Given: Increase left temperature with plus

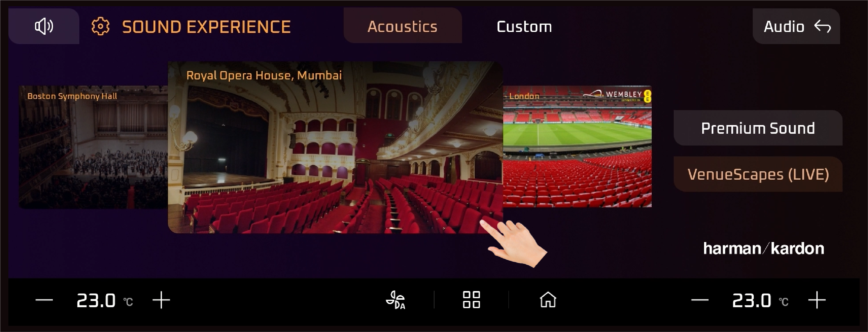Looking at the screenshot, I should pos(161,300).
